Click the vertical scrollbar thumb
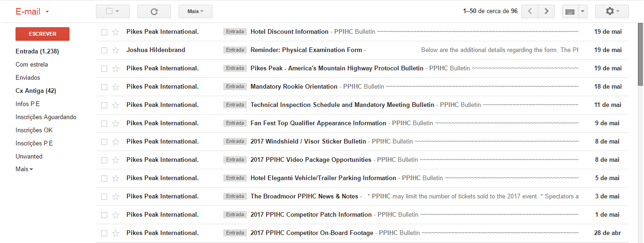Screen dimensions: 644x243 tap(640, 54)
